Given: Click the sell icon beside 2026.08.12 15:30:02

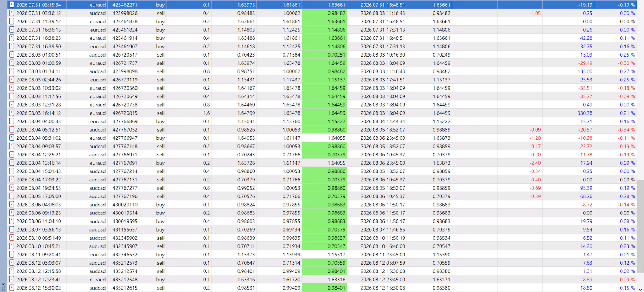Looking at the screenshot, I should 11,287.
